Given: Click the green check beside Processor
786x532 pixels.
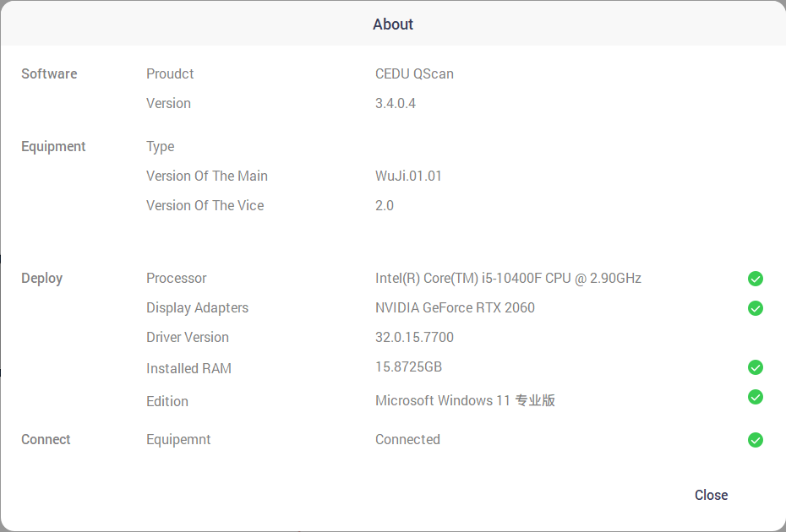Looking at the screenshot, I should [x=756, y=279].
